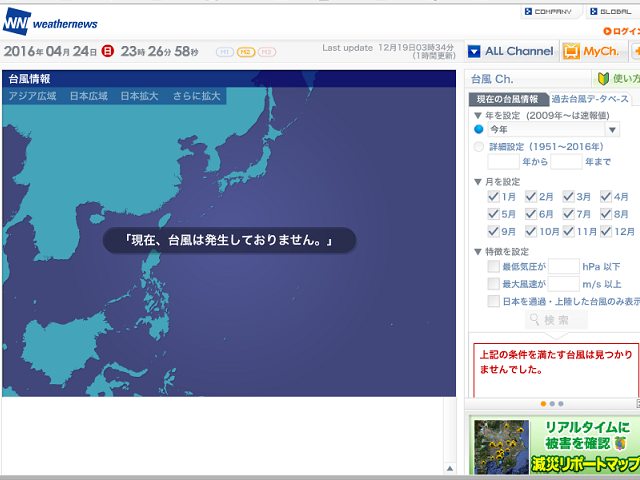The image size is (640, 480).
Task: Click the 台風情報 map title
Action: (29, 79)
